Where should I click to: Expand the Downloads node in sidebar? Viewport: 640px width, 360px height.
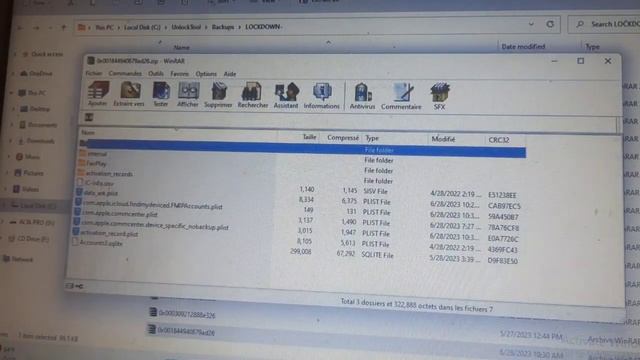click(x=11, y=141)
